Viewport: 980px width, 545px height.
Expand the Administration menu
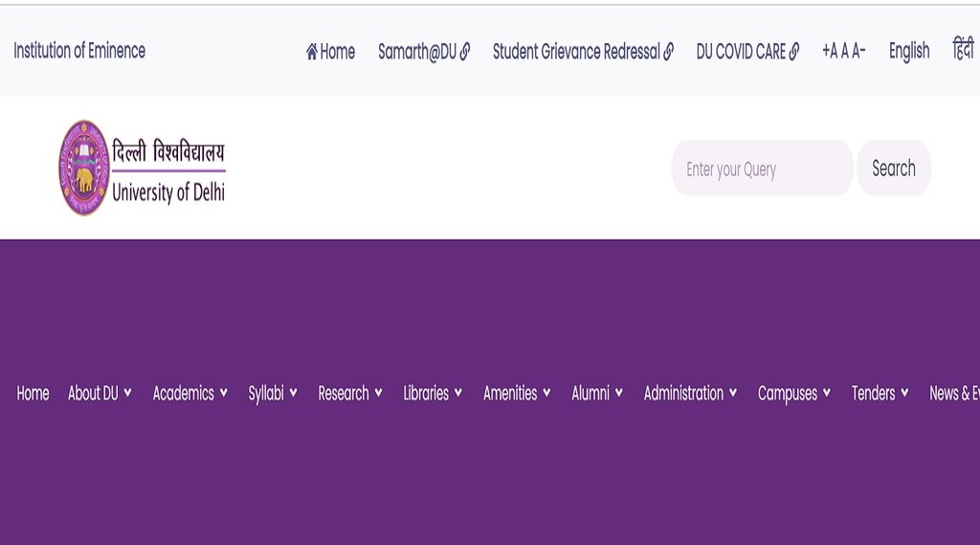pos(690,393)
